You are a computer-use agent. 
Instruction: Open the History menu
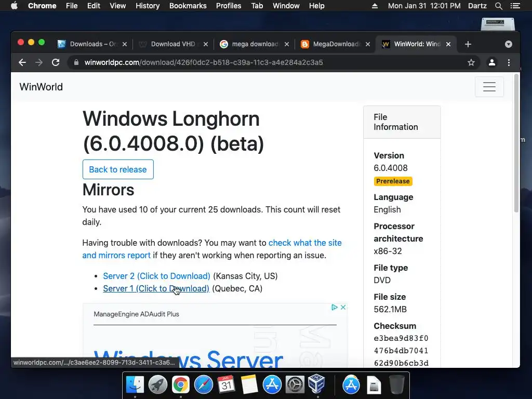click(148, 6)
